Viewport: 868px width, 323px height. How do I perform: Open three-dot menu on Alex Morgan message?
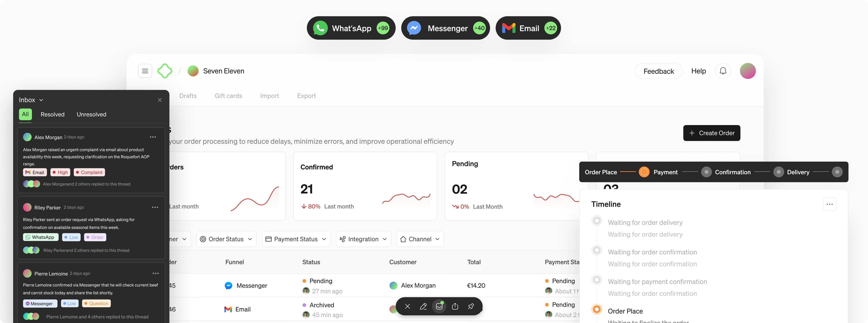(x=153, y=137)
